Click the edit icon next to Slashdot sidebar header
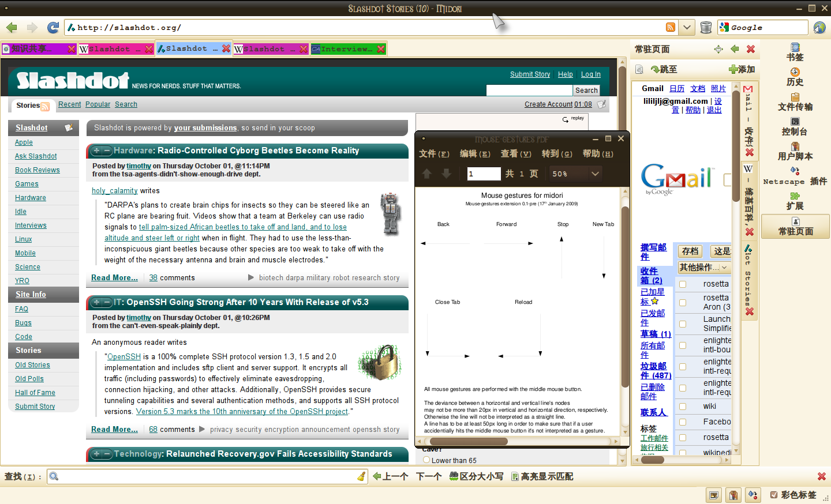Viewport: 831px width, 504px height. [x=69, y=127]
